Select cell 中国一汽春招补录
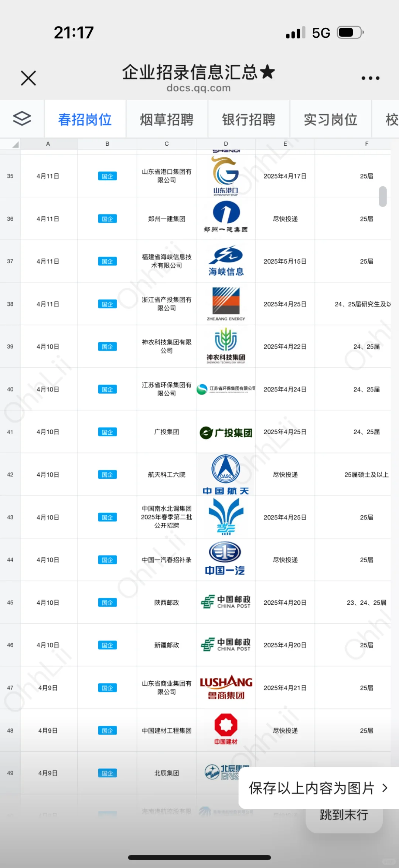The image size is (399, 868). (167, 560)
